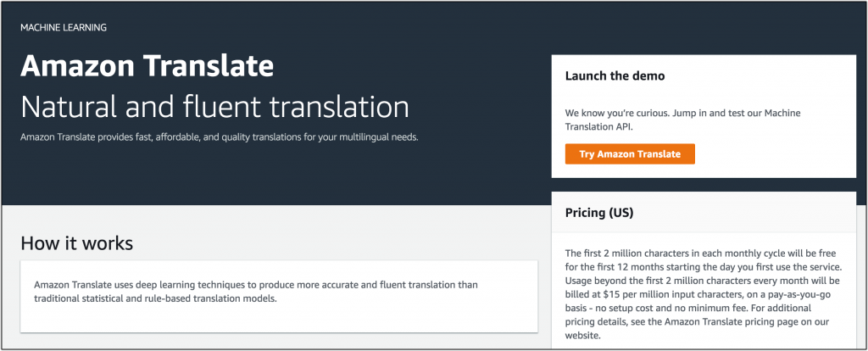Click the Natural and fluent translation subtitle

pos(214,108)
